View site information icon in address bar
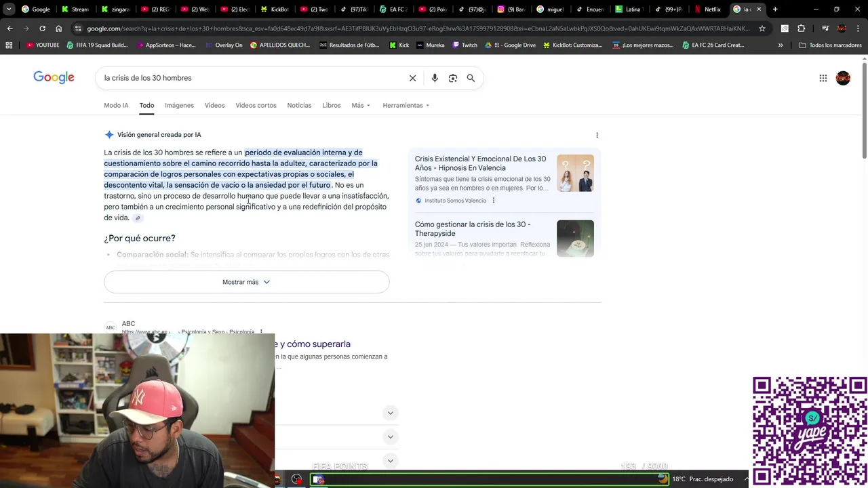 tap(78, 28)
